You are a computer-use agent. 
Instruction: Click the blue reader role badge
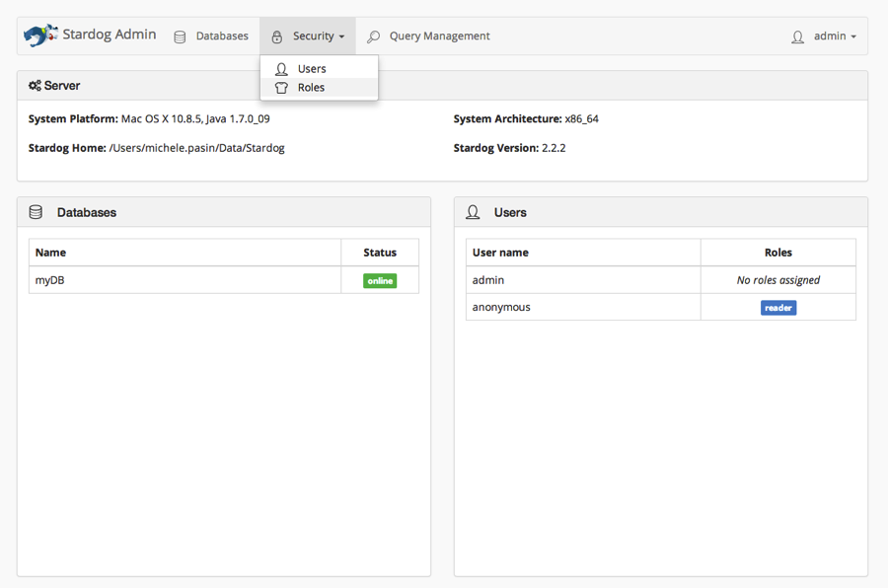tap(778, 308)
